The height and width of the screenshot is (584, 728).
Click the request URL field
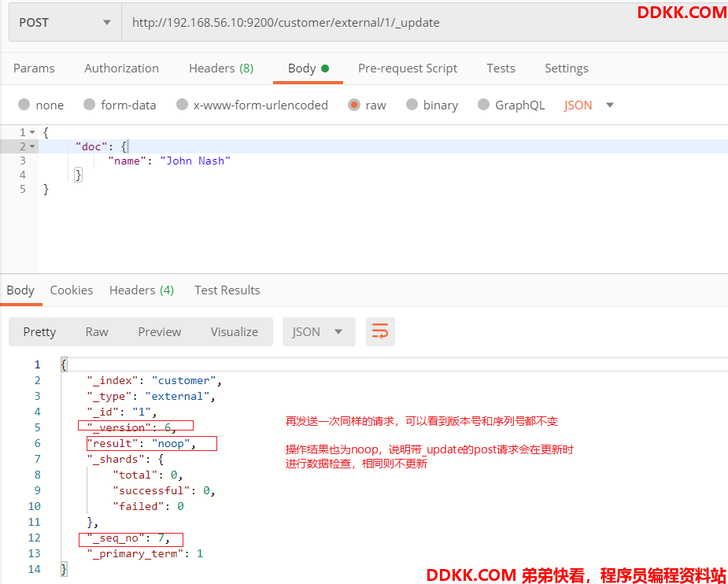point(425,22)
